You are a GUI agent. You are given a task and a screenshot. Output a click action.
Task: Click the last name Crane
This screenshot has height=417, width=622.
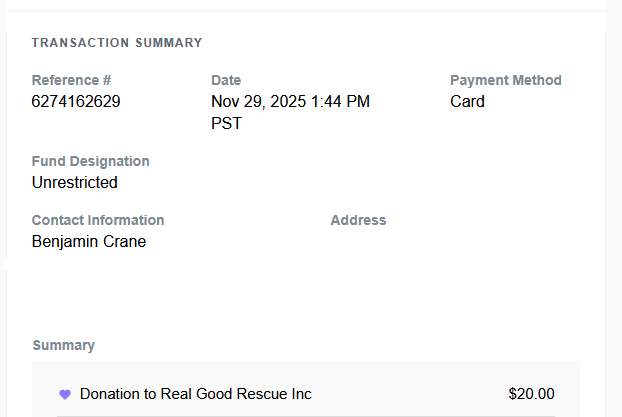[x=125, y=241]
